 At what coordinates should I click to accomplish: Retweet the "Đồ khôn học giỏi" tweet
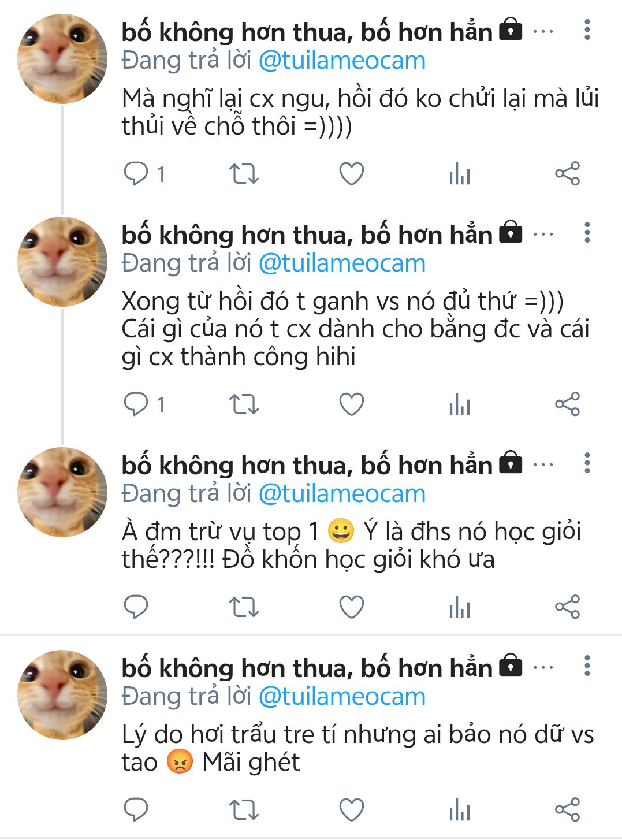pyautogui.click(x=244, y=607)
